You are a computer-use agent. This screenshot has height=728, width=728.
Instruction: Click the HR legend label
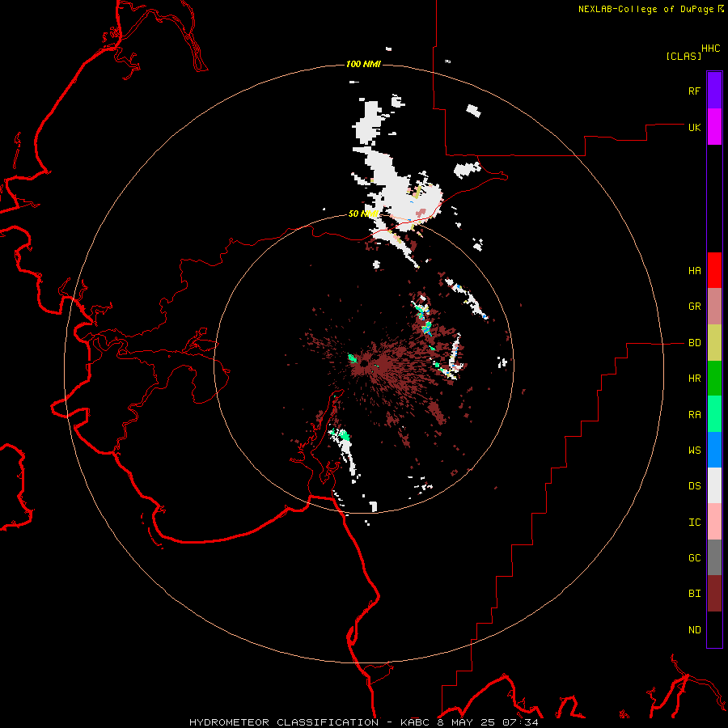tap(695, 379)
